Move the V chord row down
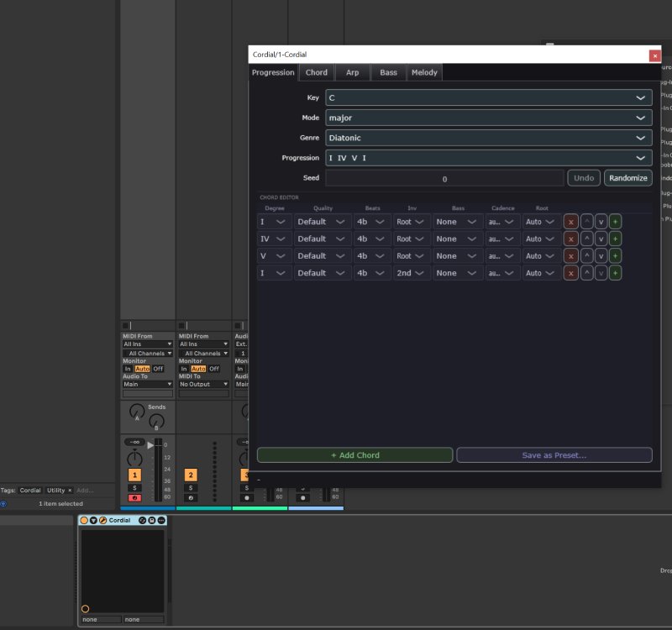 coord(601,256)
